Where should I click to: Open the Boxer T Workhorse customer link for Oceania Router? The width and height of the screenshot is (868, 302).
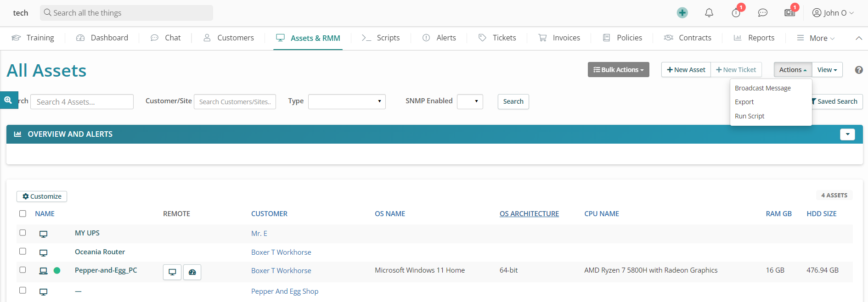click(x=281, y=252)
